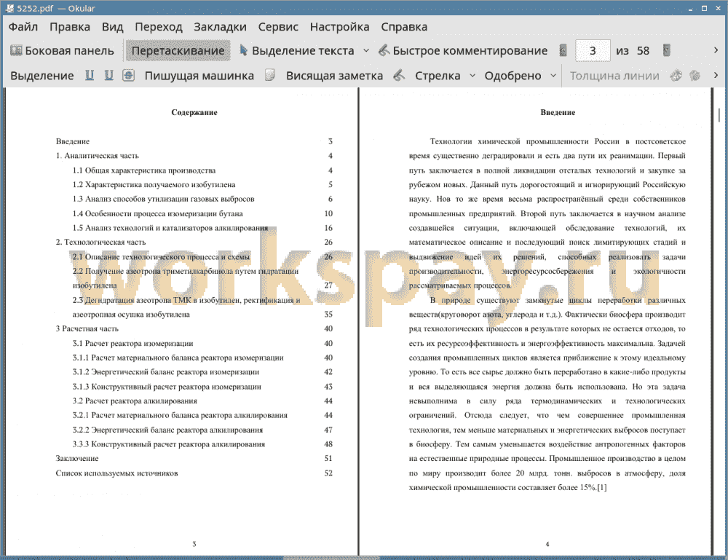Click contents entry '1. Аналитическая часть'

coord(97,156)
